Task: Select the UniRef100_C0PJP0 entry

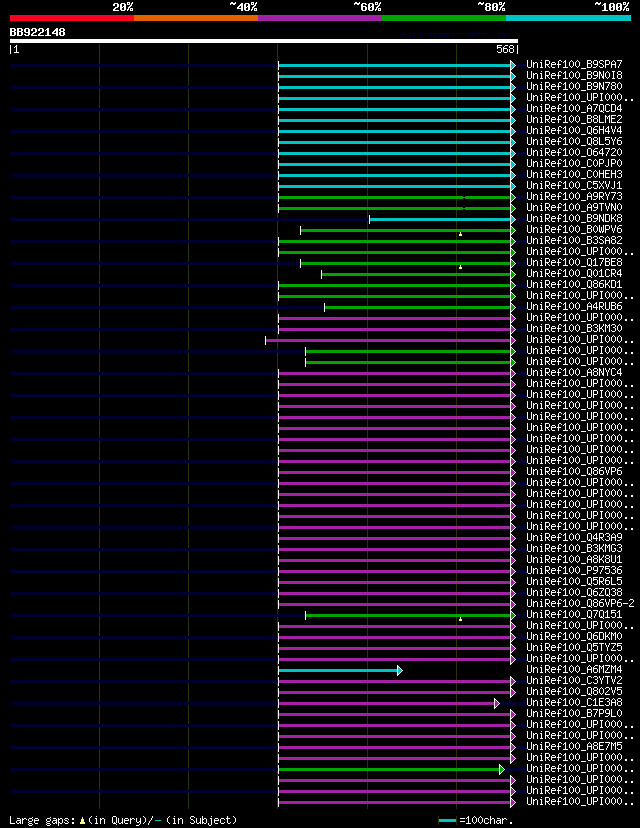Action: pyautogui.click(x=574, y=164)
